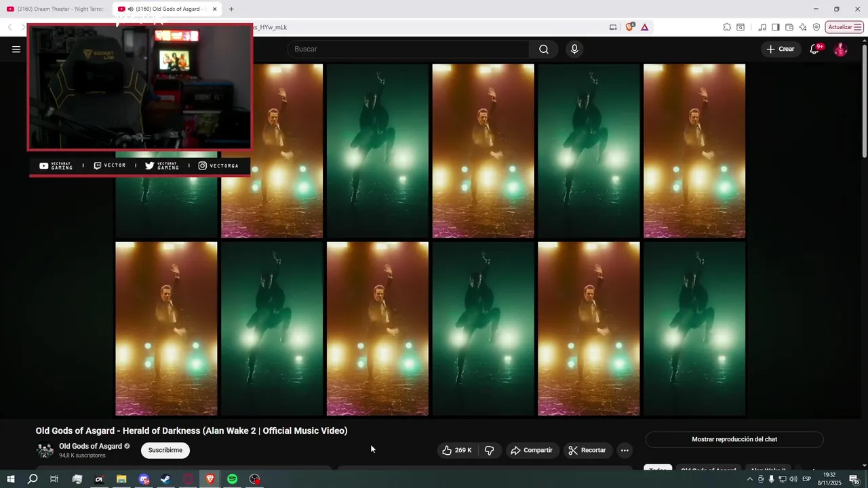Image resolution: width=868 pixels, height=488 pixels.
Task: Click the Suscribirme button
Action: click(165, 450)
